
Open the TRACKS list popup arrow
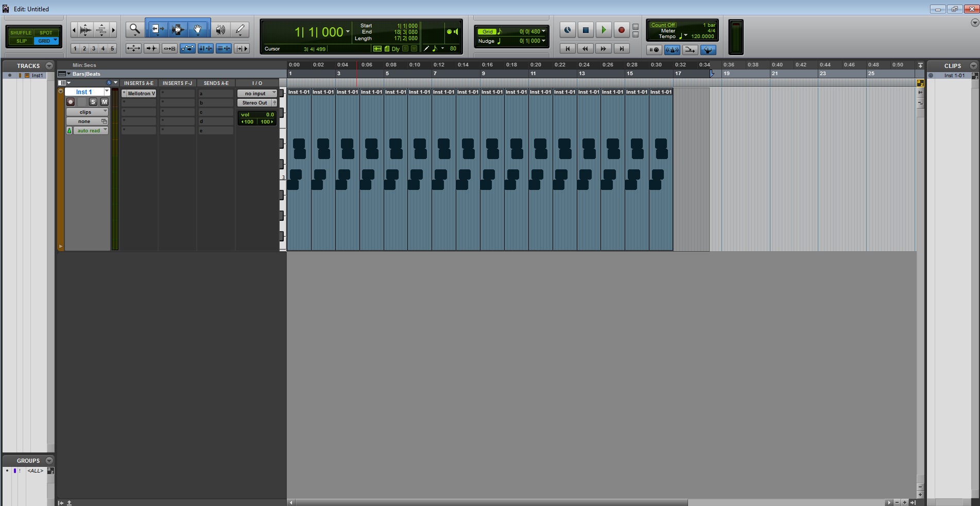49,65
